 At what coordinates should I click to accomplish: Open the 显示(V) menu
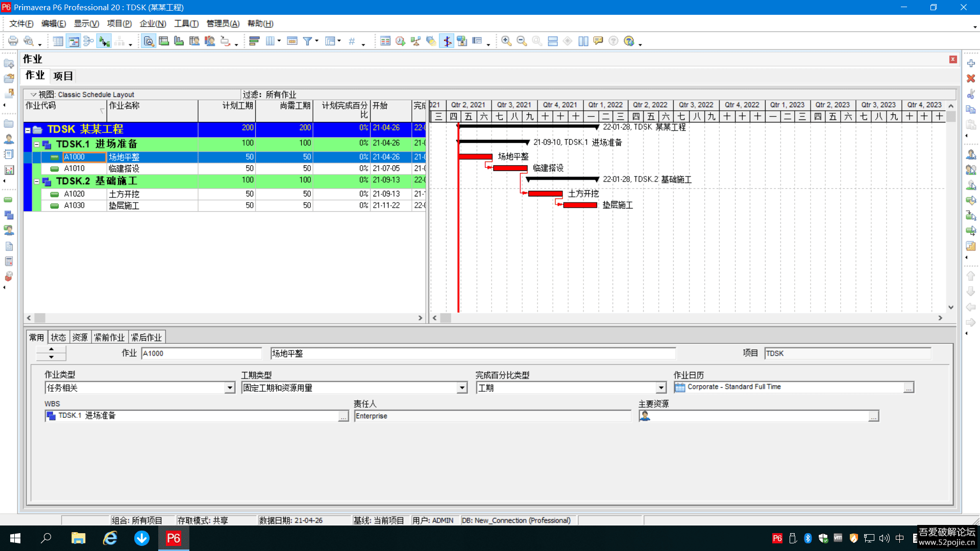tap(86, 23)
